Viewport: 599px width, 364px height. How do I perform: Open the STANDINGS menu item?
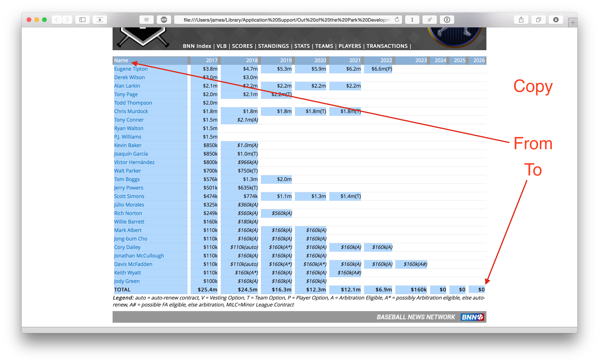pos(273,46)
